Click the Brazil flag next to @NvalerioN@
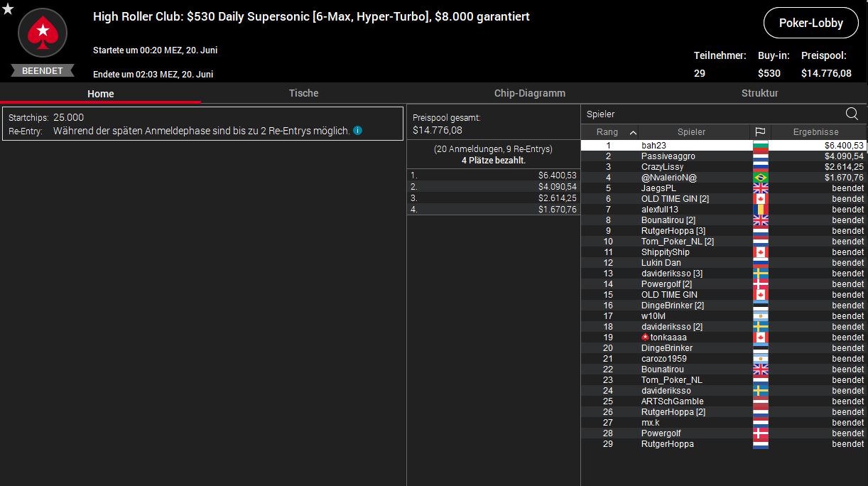This screenshot has width=868, height=486. point(760,178)
